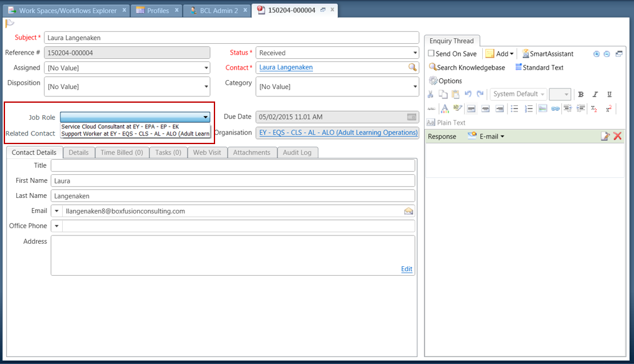Open the Office Phone type dropdown arrow
Screen dimensions: 634x364
[56, 226]
